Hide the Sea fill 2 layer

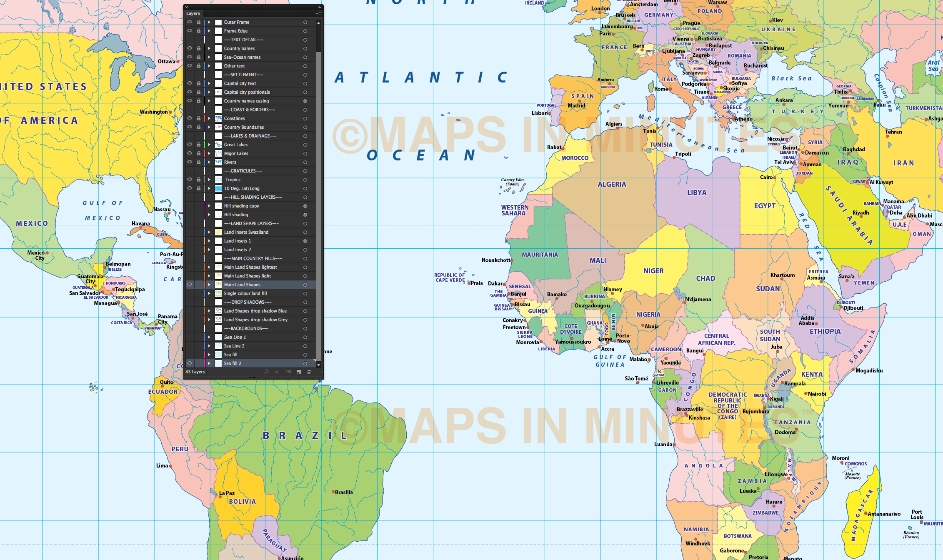[190, 363]
